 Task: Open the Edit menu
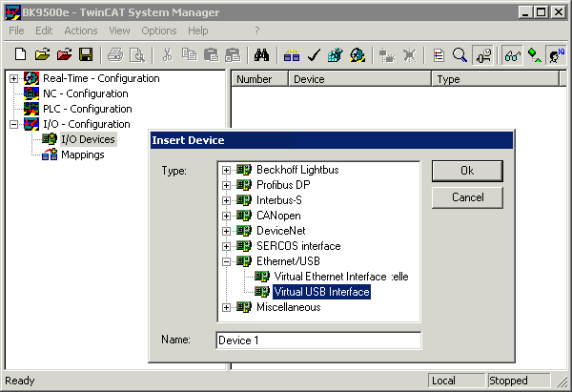click(44, 31)
